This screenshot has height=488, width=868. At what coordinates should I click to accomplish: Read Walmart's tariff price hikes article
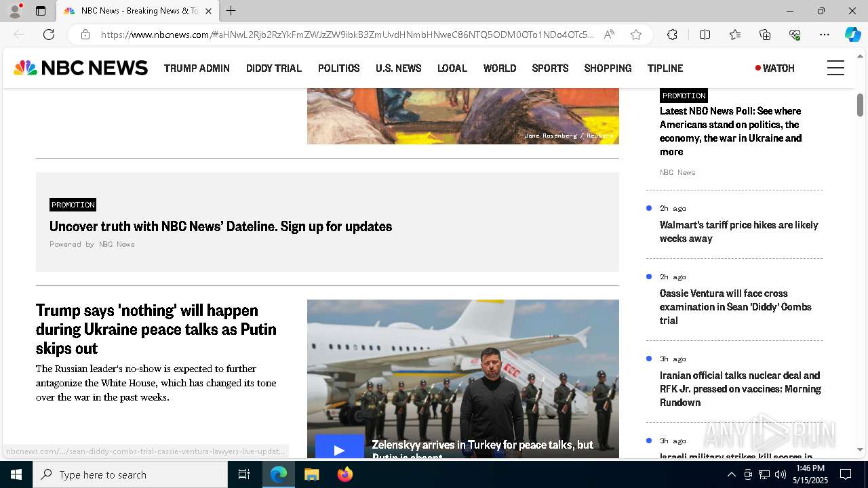[x=739, y=231]
